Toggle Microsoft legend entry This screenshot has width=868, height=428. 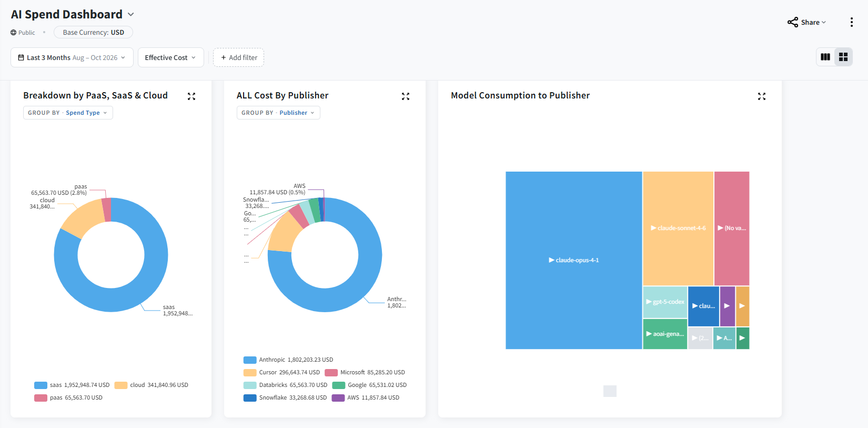tap(365, 373)
